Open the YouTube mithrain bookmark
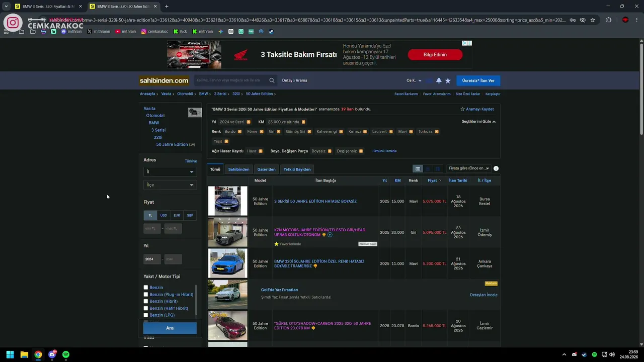Image resolution: width=644 pixels, height=362 pixels. (x=125, y=31)
